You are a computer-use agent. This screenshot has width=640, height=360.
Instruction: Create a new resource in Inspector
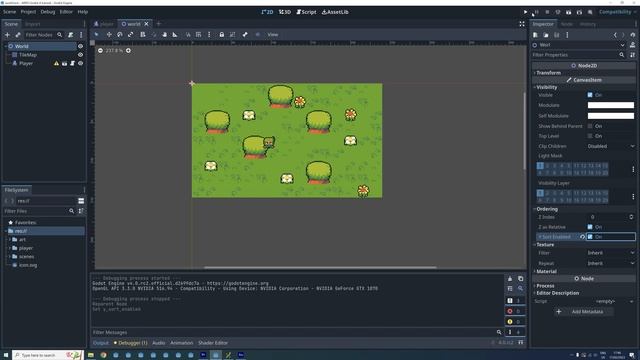tap(535, 35)
